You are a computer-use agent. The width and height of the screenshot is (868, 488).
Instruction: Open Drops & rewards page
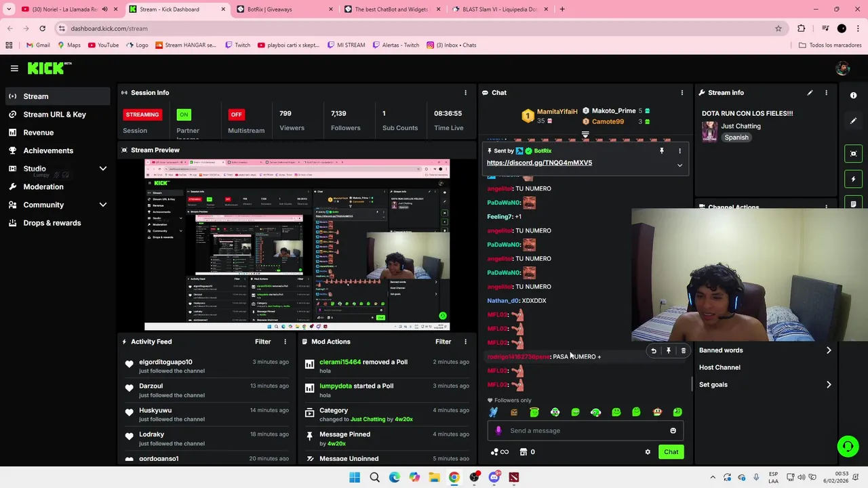57,223
